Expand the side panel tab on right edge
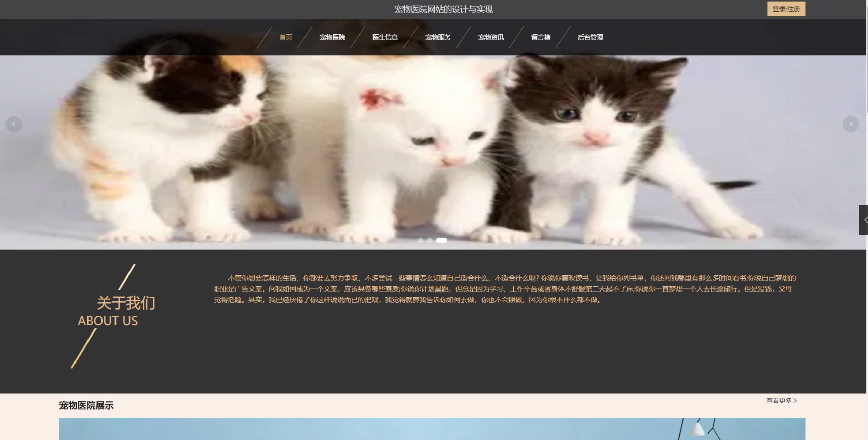 864,220
